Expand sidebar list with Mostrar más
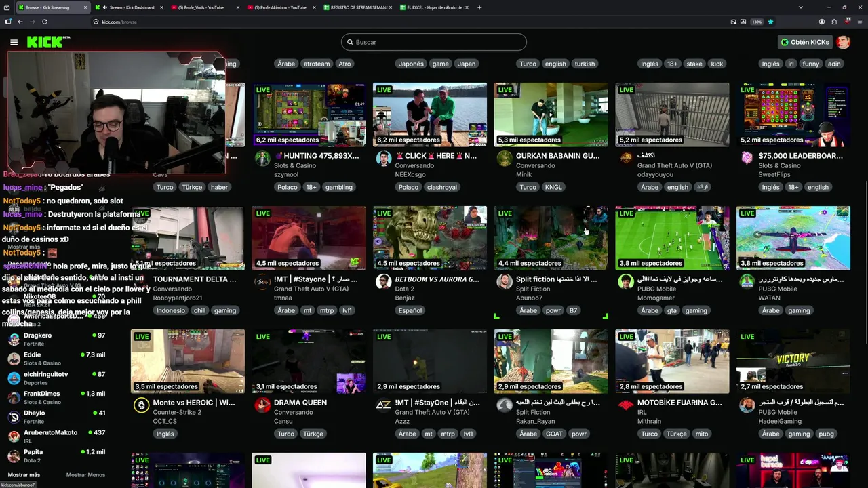 coord(24,475)
